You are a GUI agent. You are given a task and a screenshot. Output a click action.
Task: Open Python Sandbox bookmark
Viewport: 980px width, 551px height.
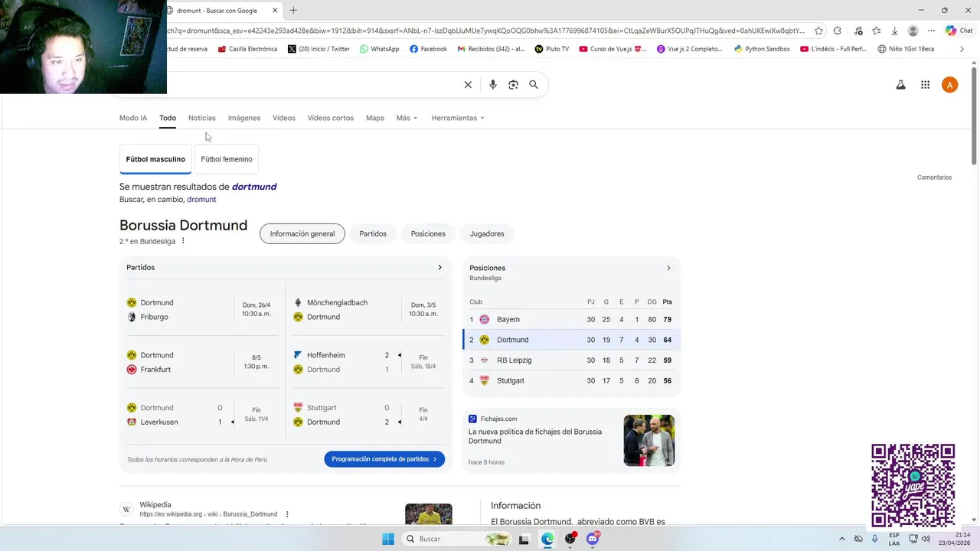pos(762,49)
